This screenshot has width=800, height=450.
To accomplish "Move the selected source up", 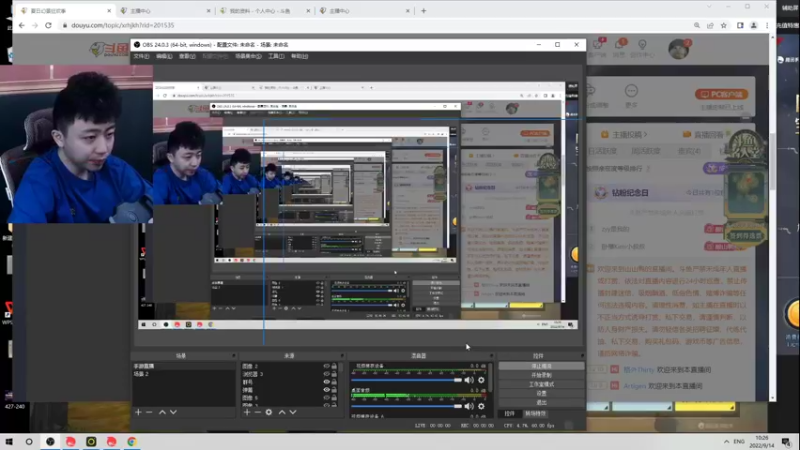I will click(282, 412).
